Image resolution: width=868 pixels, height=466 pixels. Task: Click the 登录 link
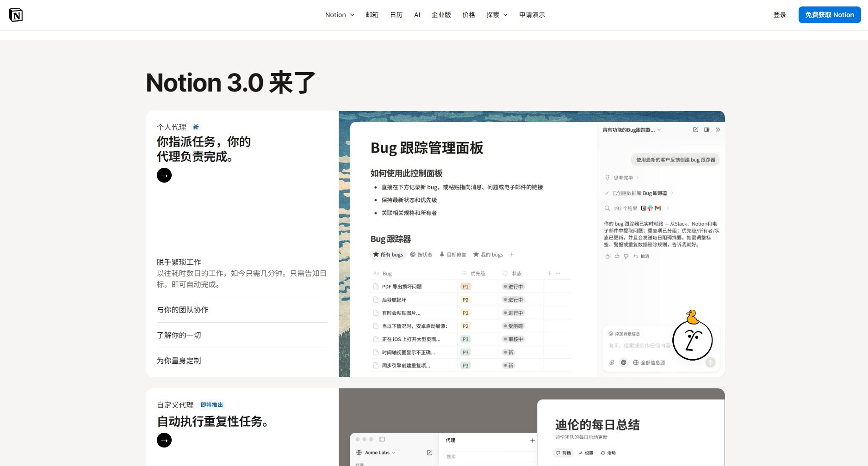[x=780, y=15]
